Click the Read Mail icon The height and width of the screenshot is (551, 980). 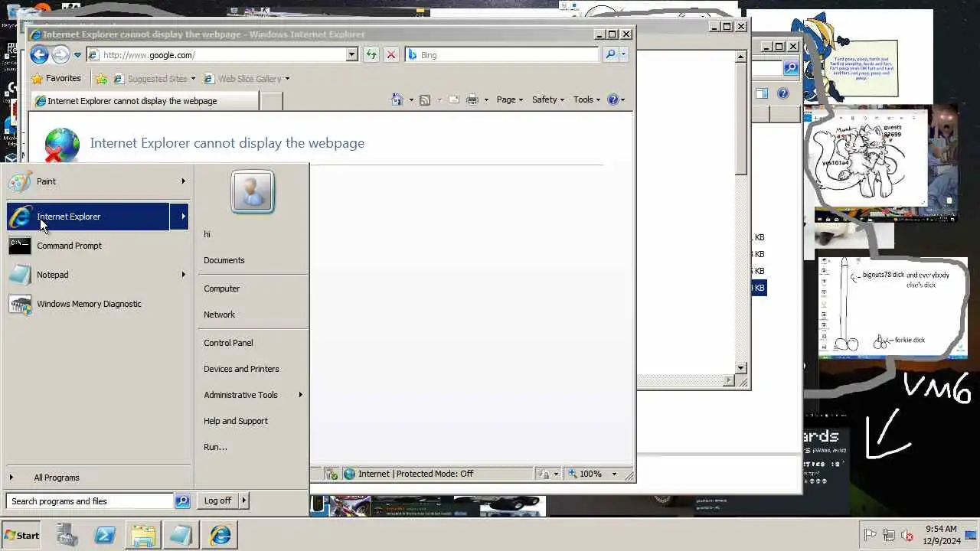click(453, 99)
